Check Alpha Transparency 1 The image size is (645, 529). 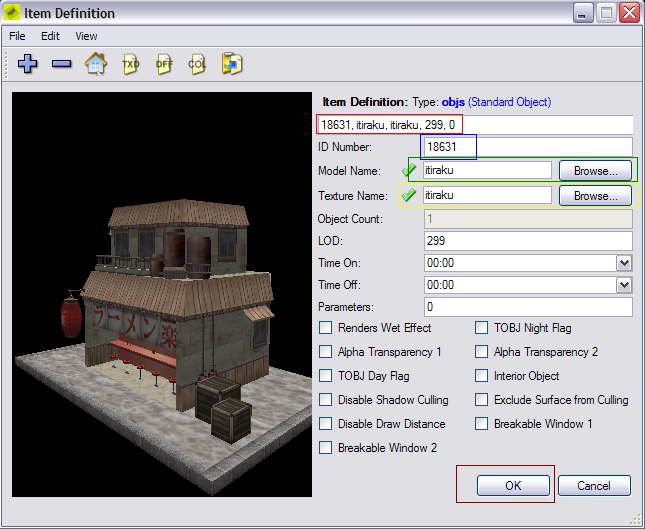point(325,352)
